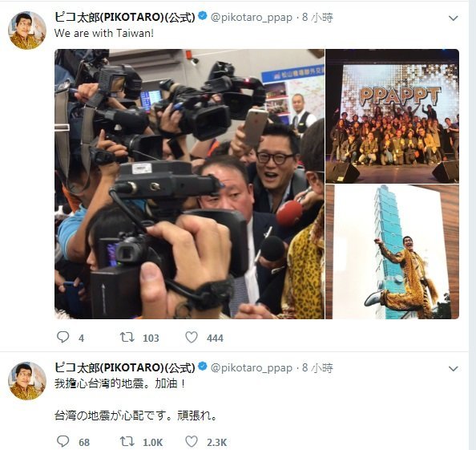The width and height of the screenshot is (476, 450).
Task: Click verified badge on first tweet's author
Action: click(203, 16)
